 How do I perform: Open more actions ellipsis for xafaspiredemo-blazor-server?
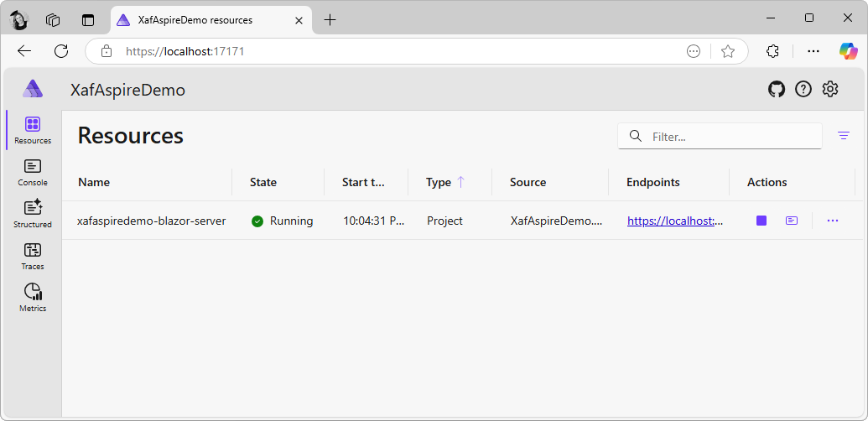pos(833,221)
